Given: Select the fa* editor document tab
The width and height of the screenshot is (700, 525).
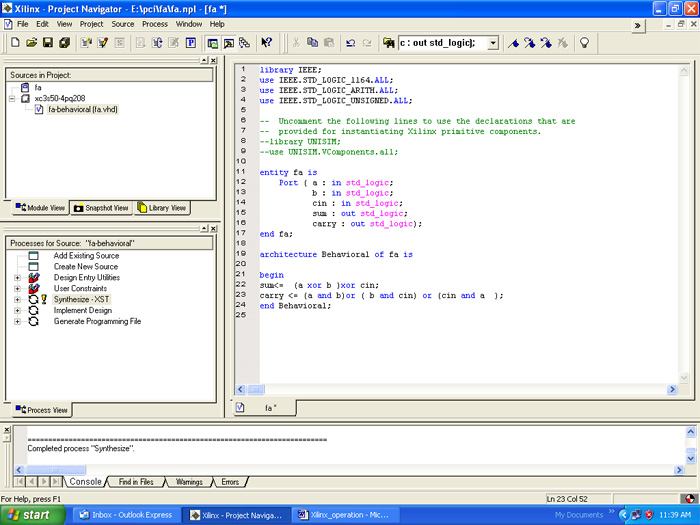Looking at the screenshot, I should click(x=264, y=408).
